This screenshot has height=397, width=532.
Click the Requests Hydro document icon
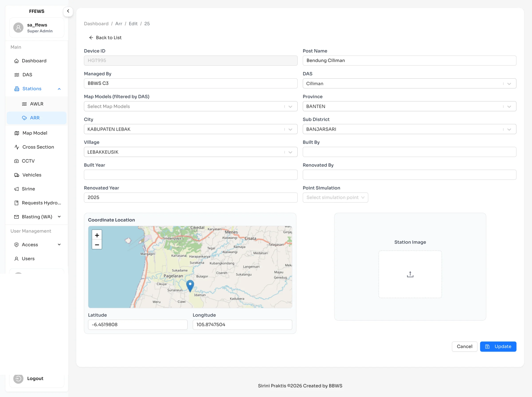point(16,203)
